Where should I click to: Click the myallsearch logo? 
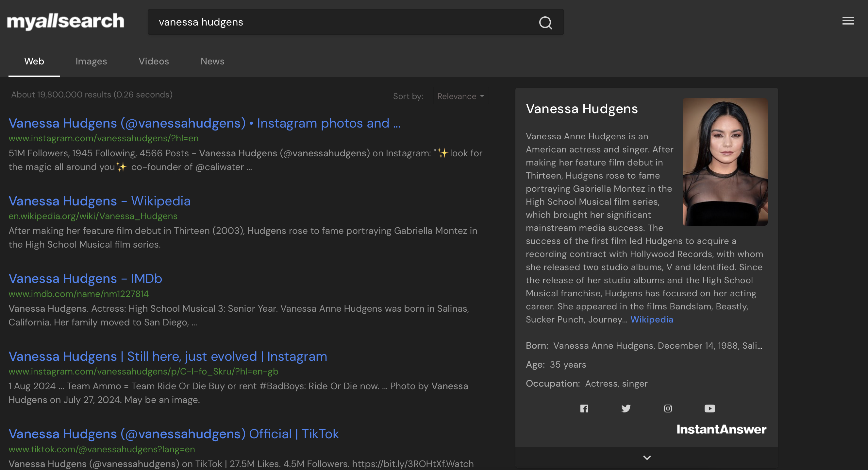[x=66, y=21]
